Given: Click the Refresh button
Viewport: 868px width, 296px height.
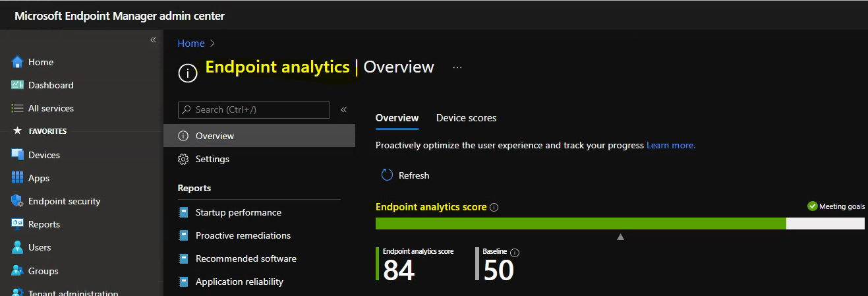Looking at the screenshot, I should [405, 175].
